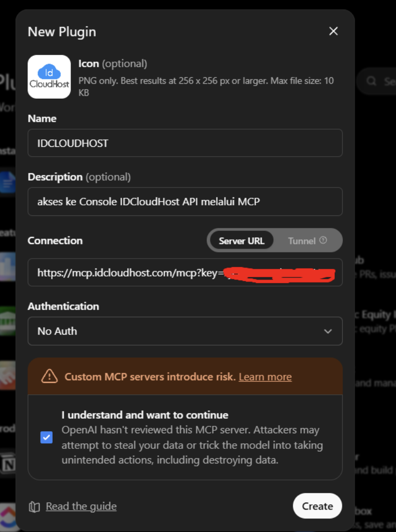This screenshot has width=396, height=532.
Task: Uncheck the I understand and want to continue checkbox
Action: pyautogui.click(x=47, y=437)
